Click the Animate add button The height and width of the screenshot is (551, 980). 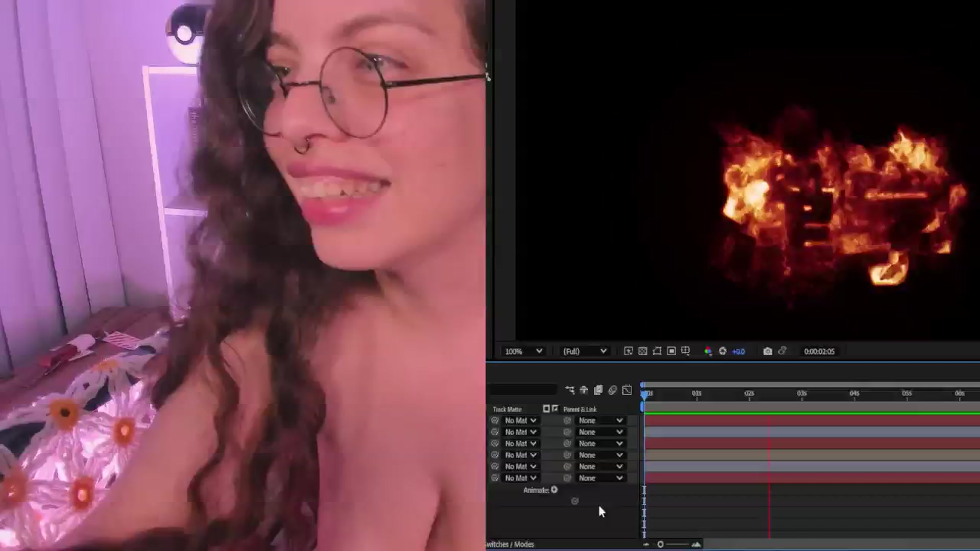(554, 490)
